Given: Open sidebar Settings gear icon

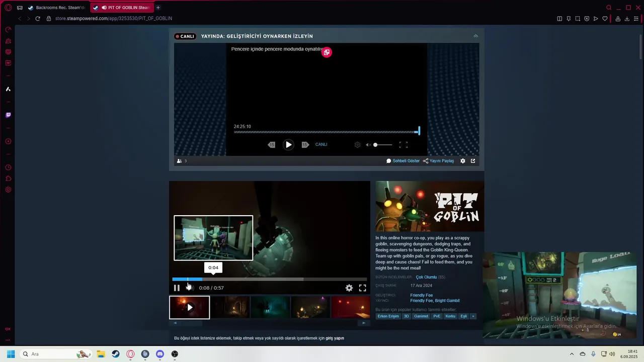Looking at the screenshot, I should 8,190.
